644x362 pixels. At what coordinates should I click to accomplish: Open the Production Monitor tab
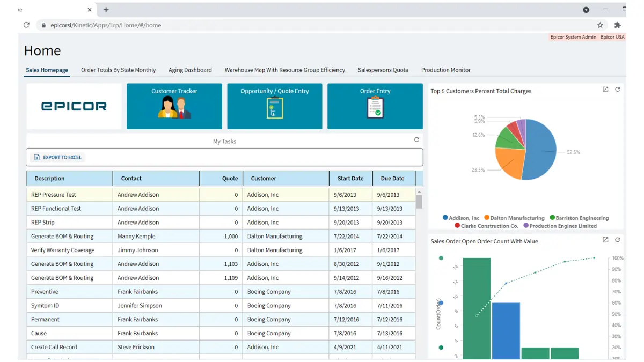coord(445,70)
